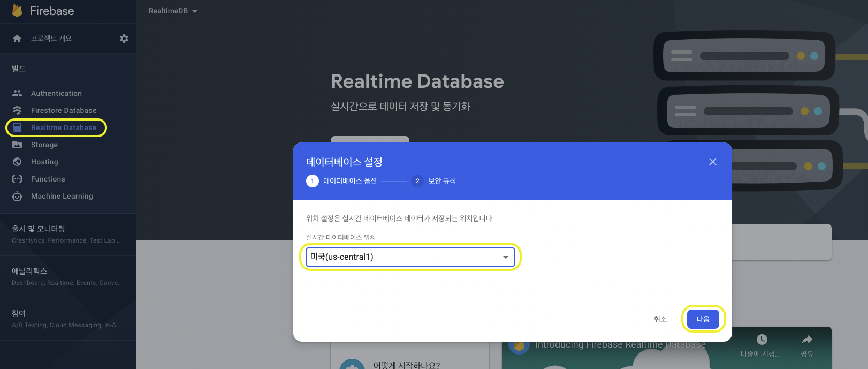The height and width of the screenshot is (369, 868).
Task: Open the realtime database location dropdown
Action: 410,257
